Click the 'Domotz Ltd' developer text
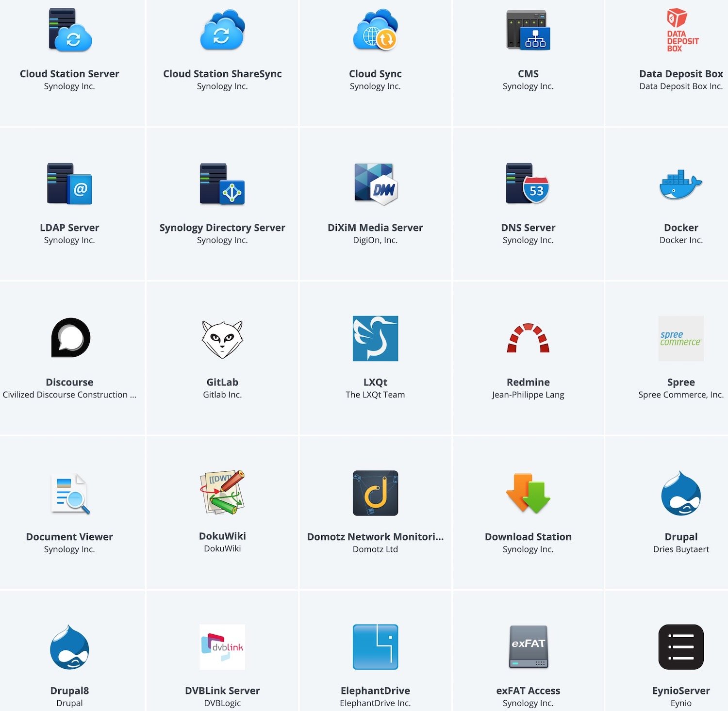Image resolution: width=728 pixels, height=711 pixels. pyautogui.click(x=375, y=549)
